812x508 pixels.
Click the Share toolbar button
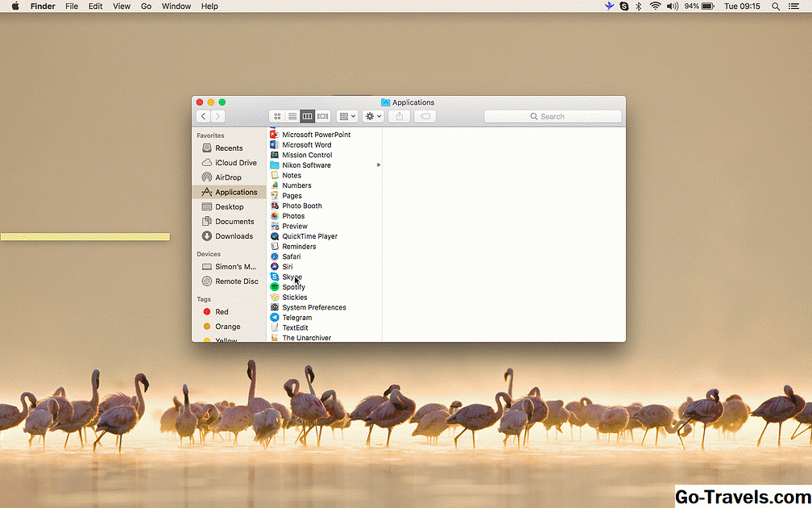(400, 117)
